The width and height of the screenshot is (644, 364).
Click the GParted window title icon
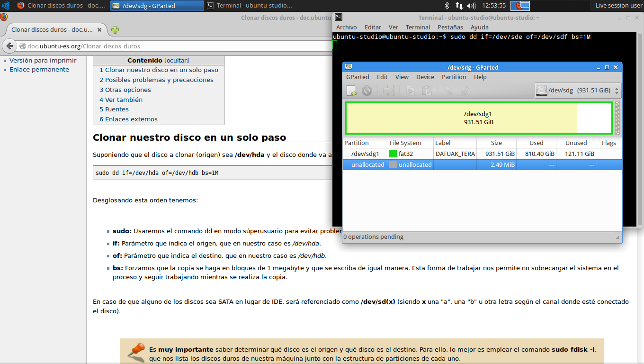coord(349,67)
